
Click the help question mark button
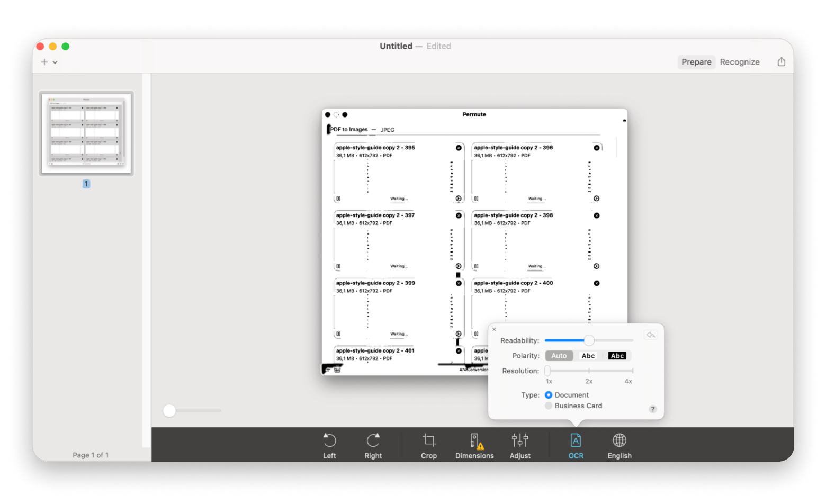652,409
